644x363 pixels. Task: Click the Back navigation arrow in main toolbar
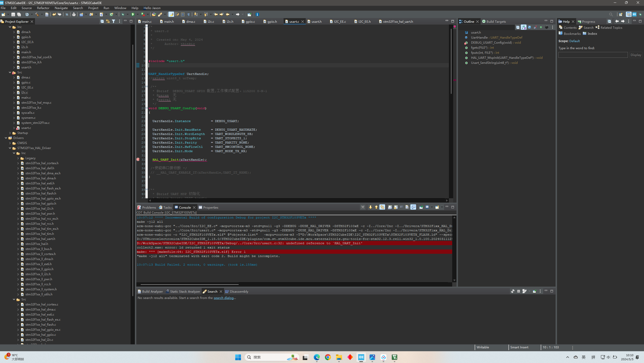[x=228, y=14]
